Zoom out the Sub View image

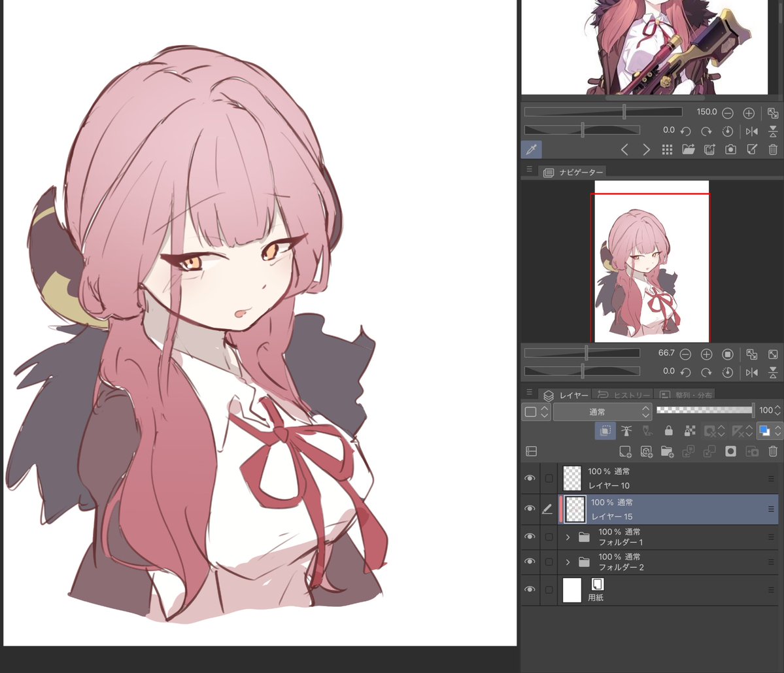(728, 114)
